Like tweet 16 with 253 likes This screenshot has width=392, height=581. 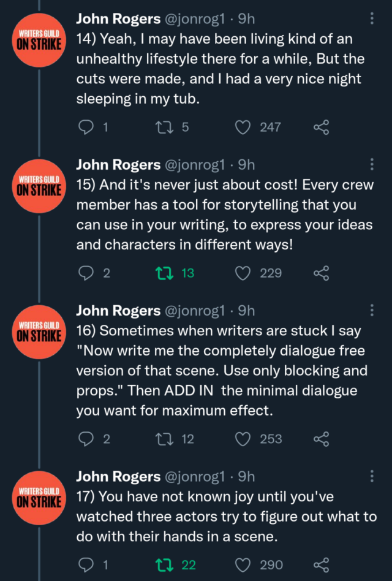(x=243, y=439)
